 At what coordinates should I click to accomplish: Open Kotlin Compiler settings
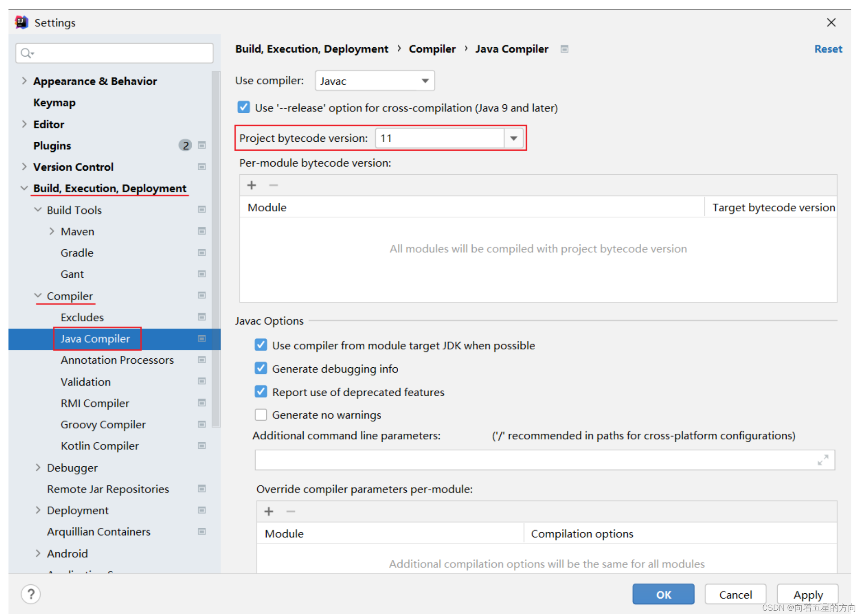100,446
